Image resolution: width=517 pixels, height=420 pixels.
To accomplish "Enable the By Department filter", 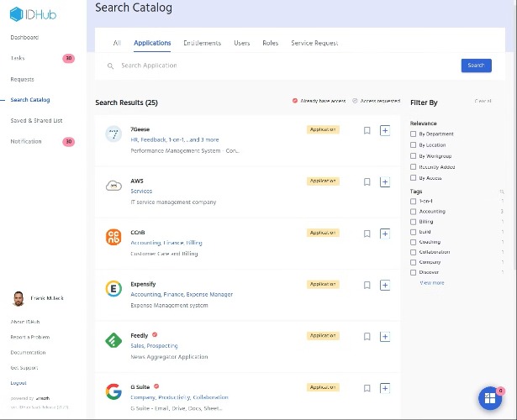I will coord(413,134).
